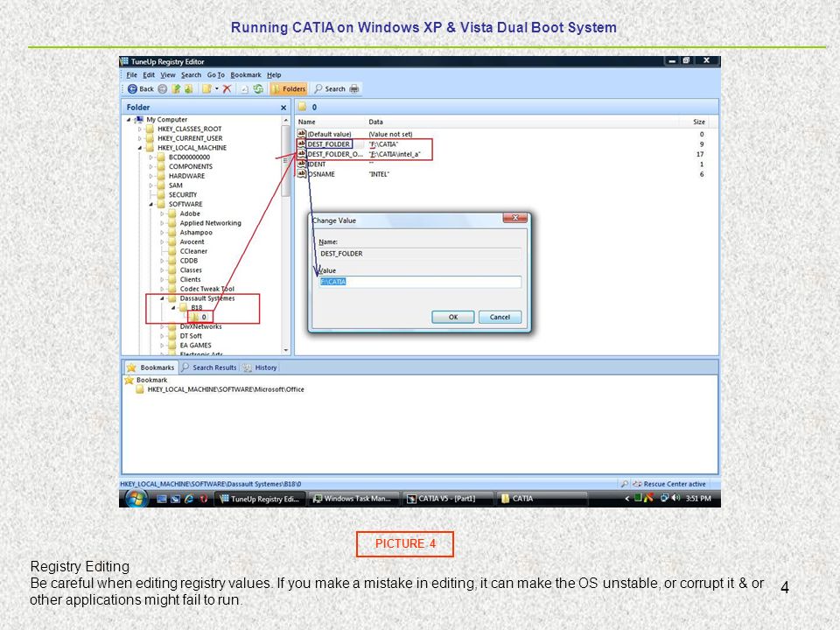Select the SECURITY key in the tree

[x=183, y=195]
